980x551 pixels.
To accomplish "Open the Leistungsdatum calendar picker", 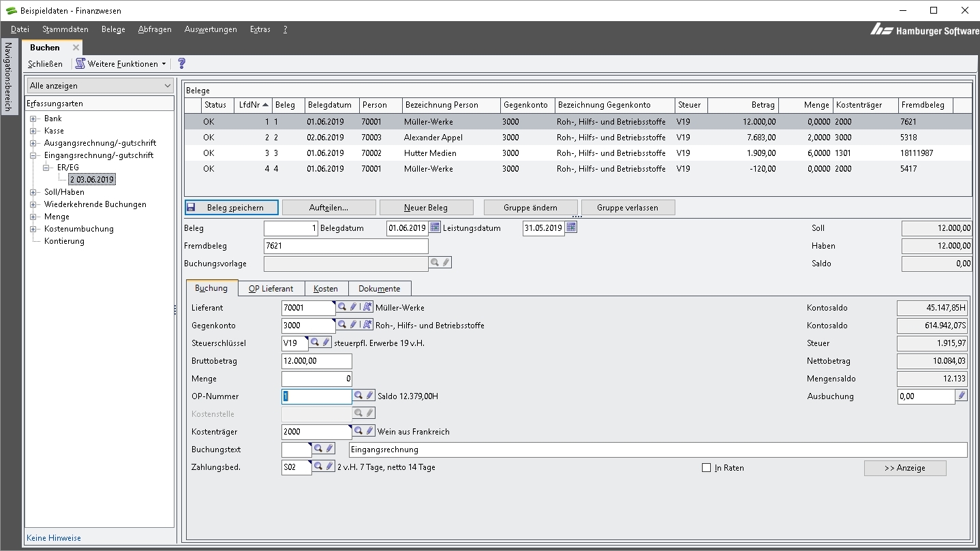I will point(571,227).
